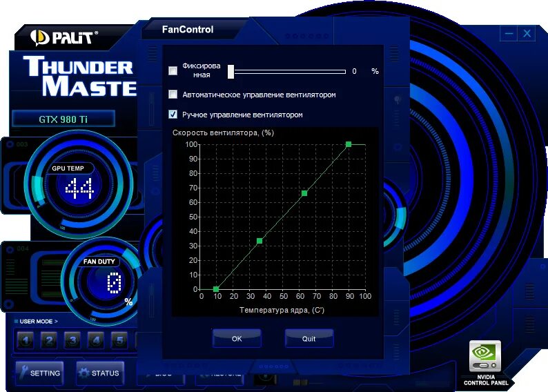Open the SETTING panel
Image resolution: width=548 pixels, height=392 pixels.
point(39,373)
